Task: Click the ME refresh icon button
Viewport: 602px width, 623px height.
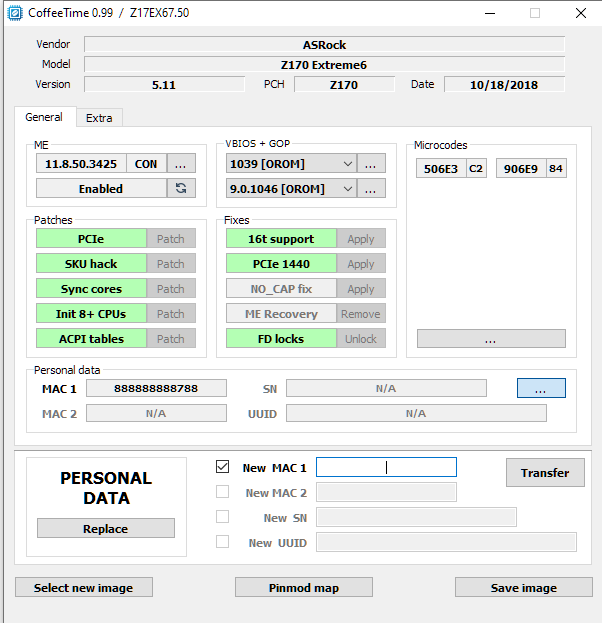Action: 181,188
